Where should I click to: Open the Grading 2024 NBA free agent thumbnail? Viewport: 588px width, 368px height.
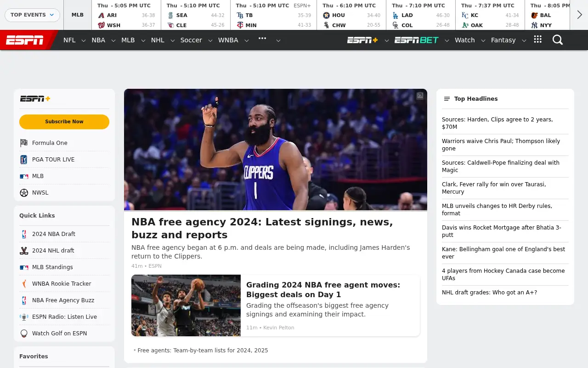pos(186,305)
